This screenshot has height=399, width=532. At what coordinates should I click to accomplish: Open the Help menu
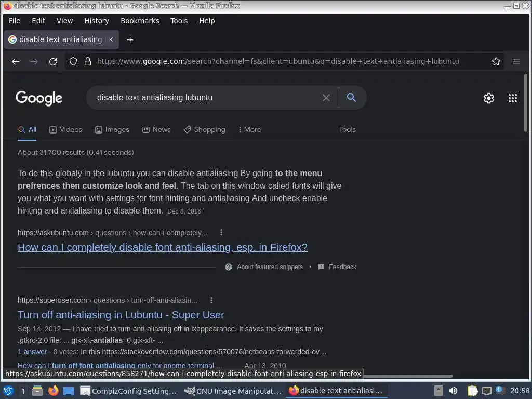pos(207,21)
